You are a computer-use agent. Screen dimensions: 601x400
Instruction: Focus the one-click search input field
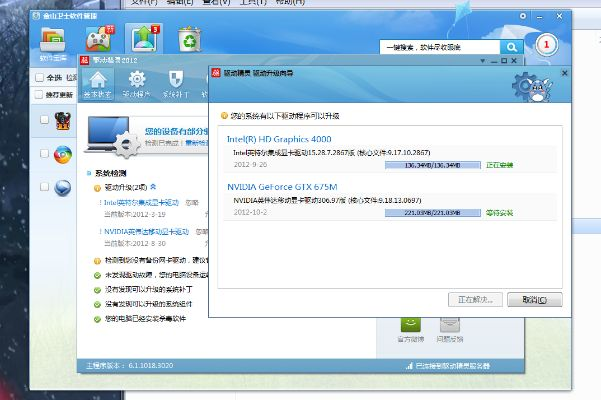coord(440,47)
